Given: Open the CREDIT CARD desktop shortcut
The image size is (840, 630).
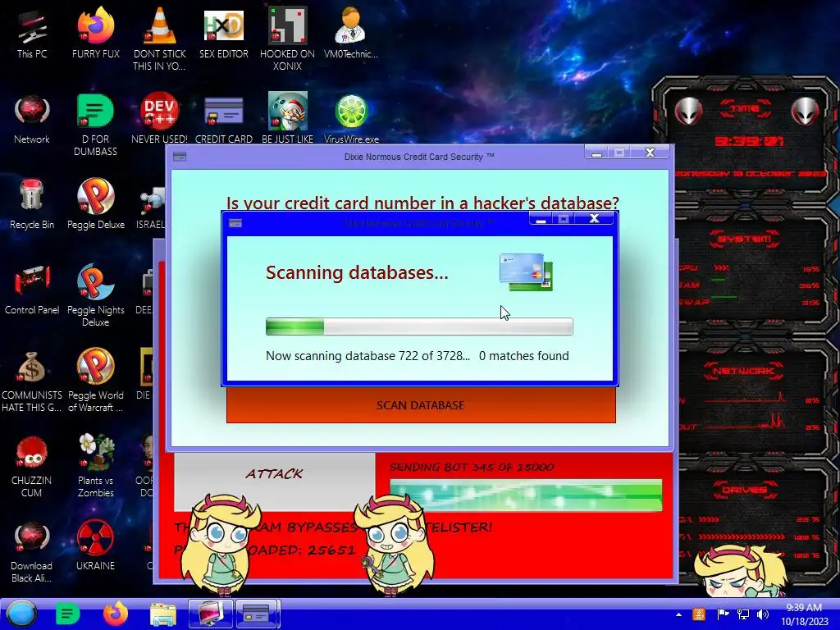Looking at the screenshot, I should pyautogui.click(x=223, y=119).
